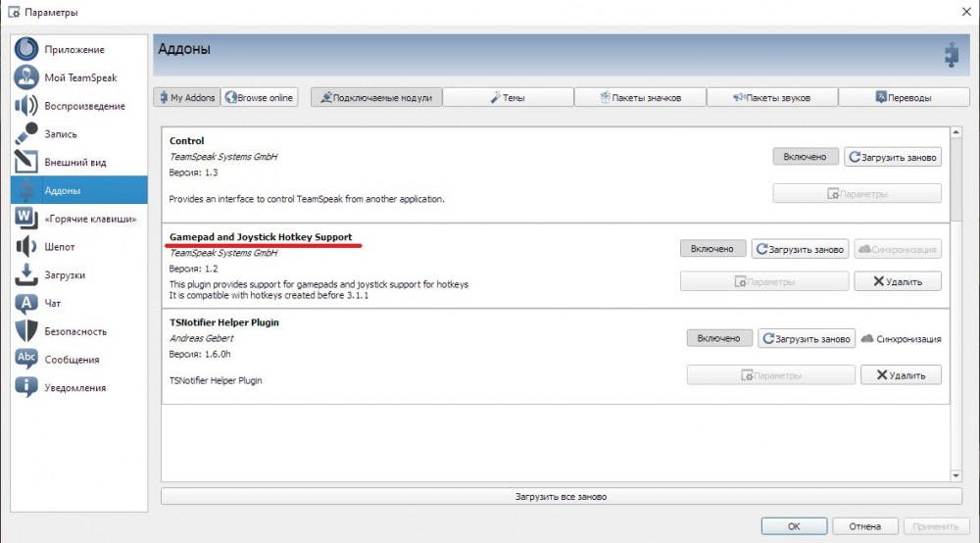
Task: Click the Отмена button
Action: click(865, 526)
